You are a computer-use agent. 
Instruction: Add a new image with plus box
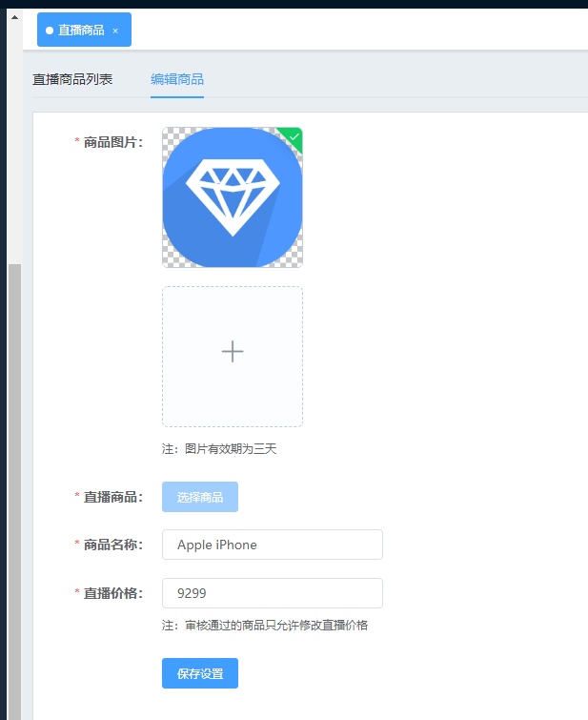[233, 357]
